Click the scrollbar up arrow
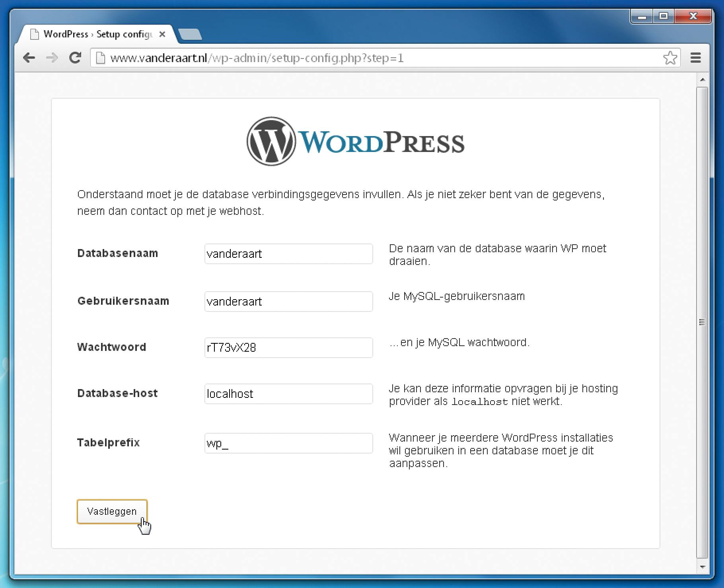The image size is (724, 588). pos(703,80)
